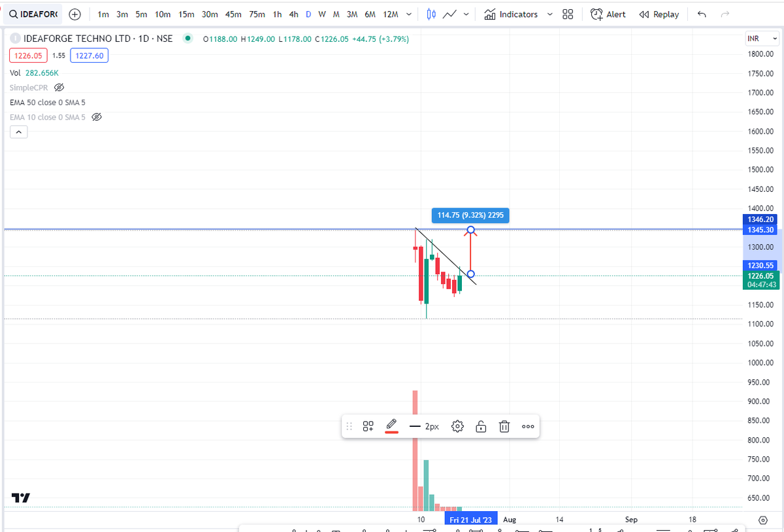Screen dimensions: 784x532
Task: Open the Indicators dialog
Action: tap(512, 14)
